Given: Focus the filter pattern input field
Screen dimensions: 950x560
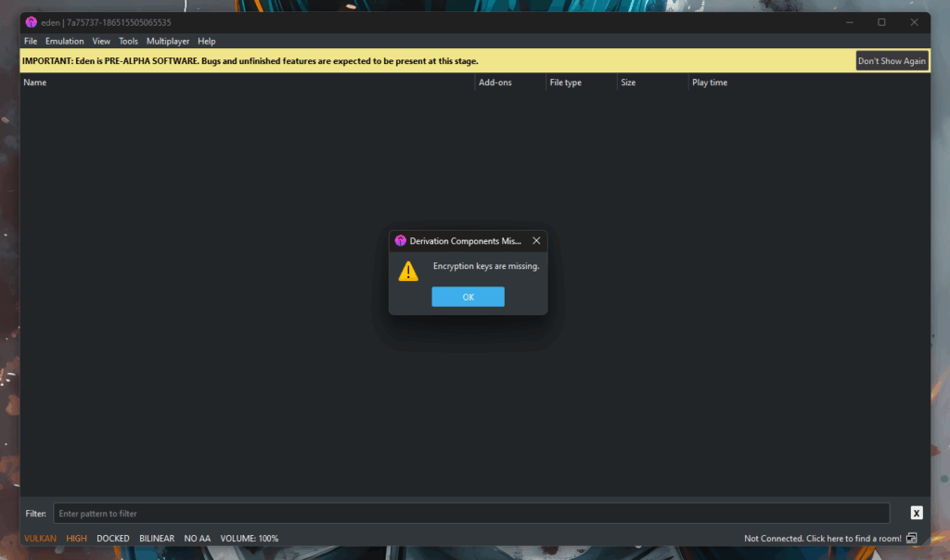Looking at the screenshot, I should click(x=471, y=514).
